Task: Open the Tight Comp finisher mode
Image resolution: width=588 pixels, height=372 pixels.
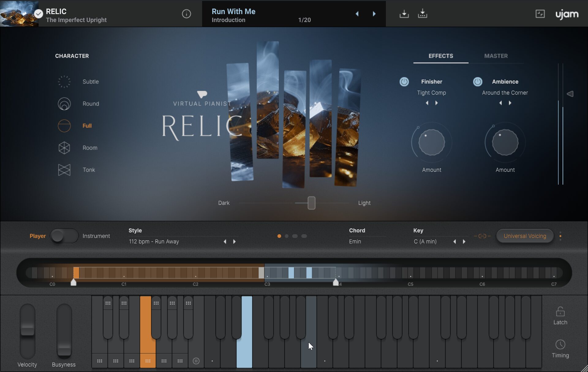Action: (432, 93)
